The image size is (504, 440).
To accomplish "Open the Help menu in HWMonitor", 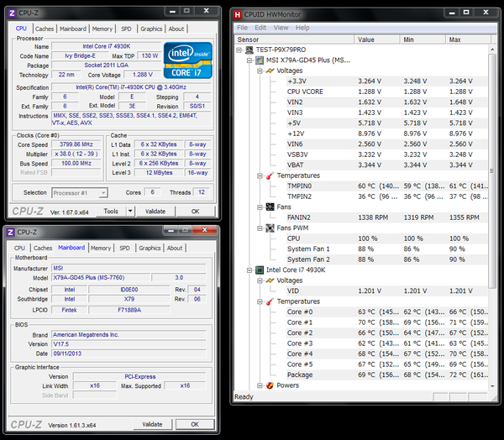I will coord(302,28).
